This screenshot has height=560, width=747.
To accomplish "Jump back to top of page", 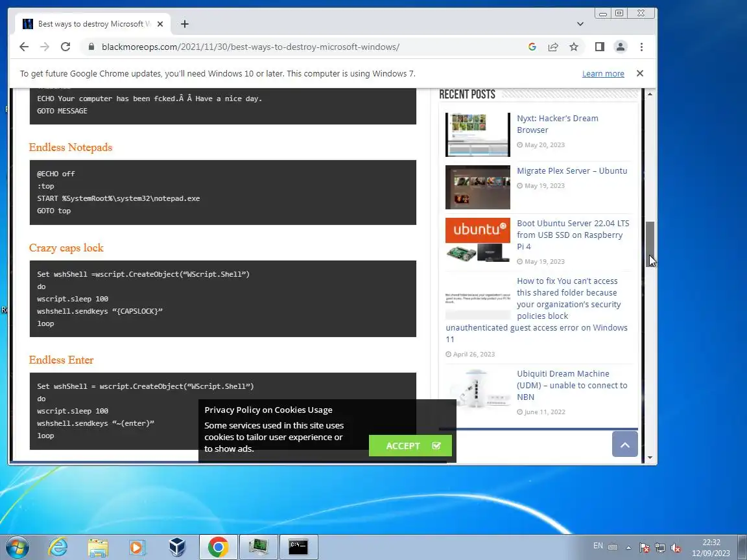I will click(x=624, y=444).
